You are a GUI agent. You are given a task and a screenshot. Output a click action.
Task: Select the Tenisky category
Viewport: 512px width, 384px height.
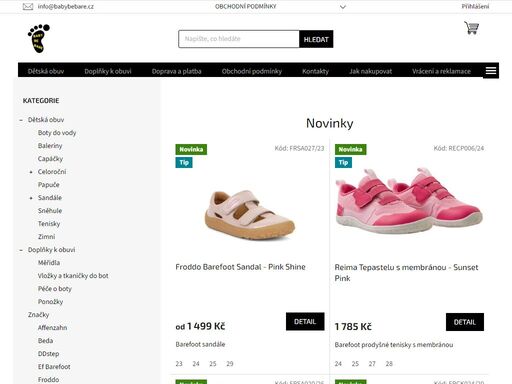click(49, 224)
